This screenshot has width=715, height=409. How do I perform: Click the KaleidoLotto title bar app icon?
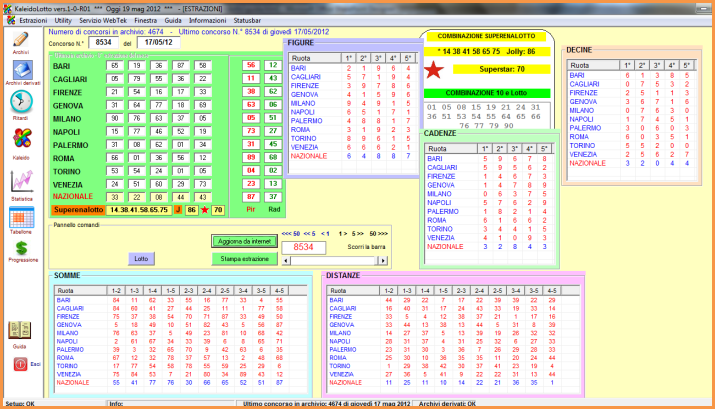point(8,8)
